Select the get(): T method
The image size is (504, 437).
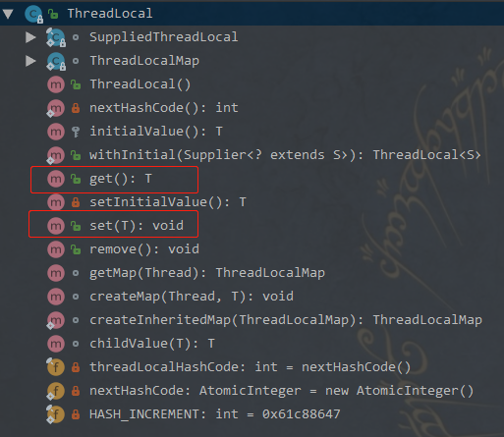point(121,179)
